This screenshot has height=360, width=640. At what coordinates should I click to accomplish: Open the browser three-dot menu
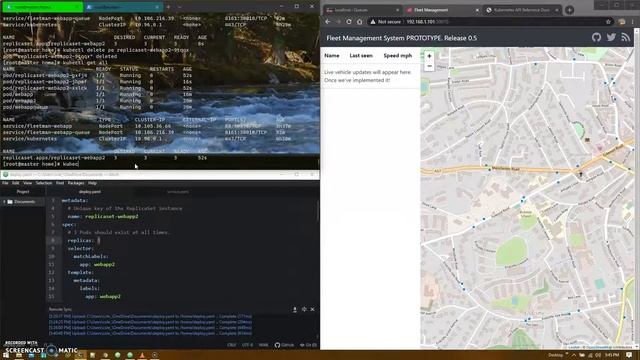pyautogui.click(x=633, y=22)
